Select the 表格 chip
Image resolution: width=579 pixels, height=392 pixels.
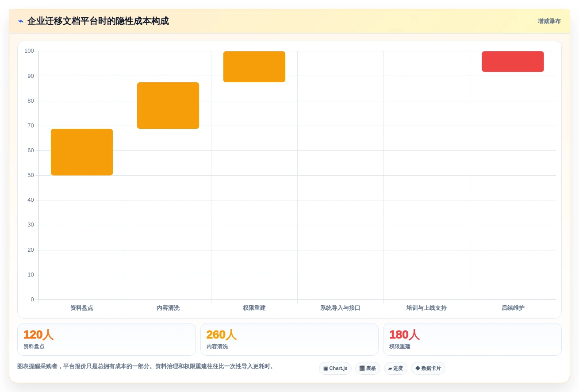(x=368, y=368)
